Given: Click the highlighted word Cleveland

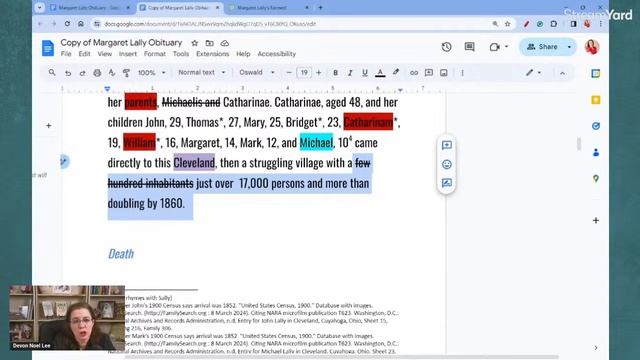Looking at the screenshot, I should [194, 162].
